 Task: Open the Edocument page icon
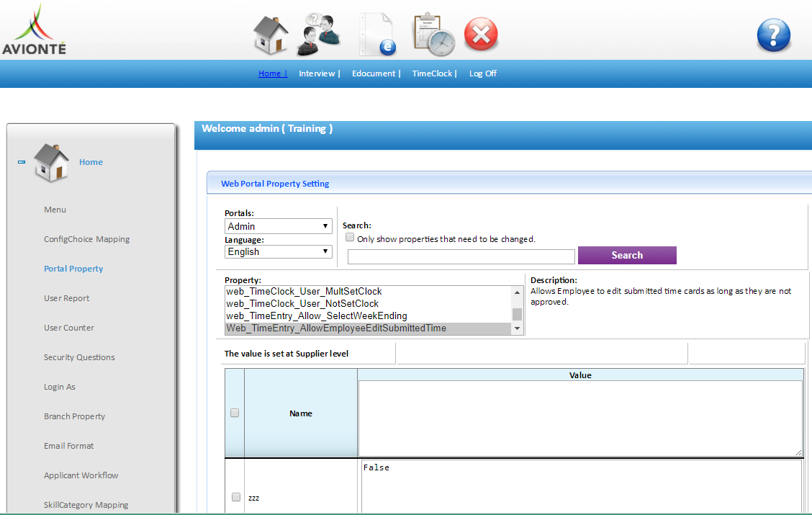coord(377,35)
